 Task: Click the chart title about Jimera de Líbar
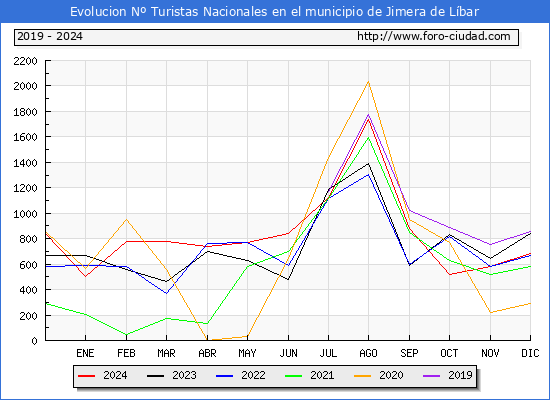point(274,12)
